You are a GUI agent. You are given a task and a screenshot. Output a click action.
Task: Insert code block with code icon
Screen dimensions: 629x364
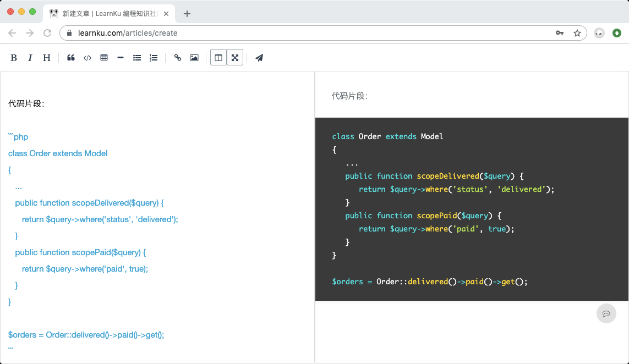click(x=87, y=58)
